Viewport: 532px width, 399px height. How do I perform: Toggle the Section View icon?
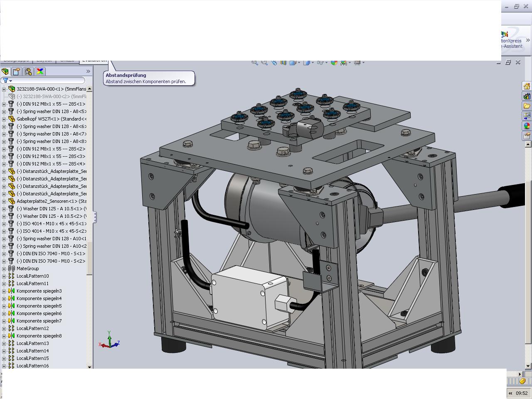tap(283, 62)
